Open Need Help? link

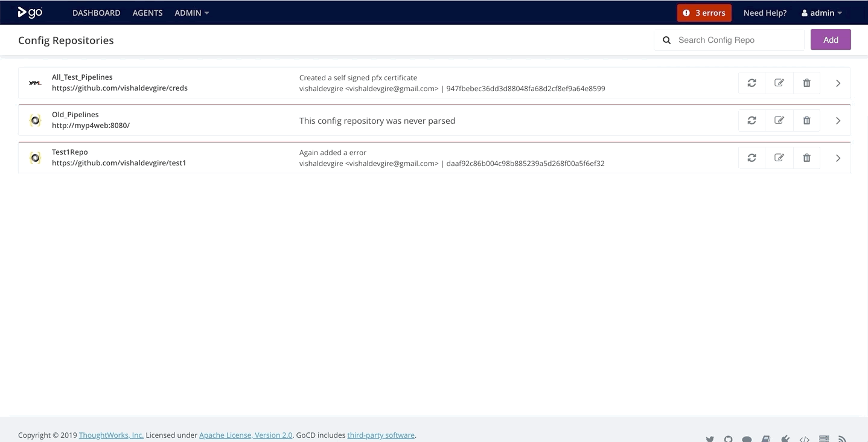pyautogui.click(x=765, y=13)
